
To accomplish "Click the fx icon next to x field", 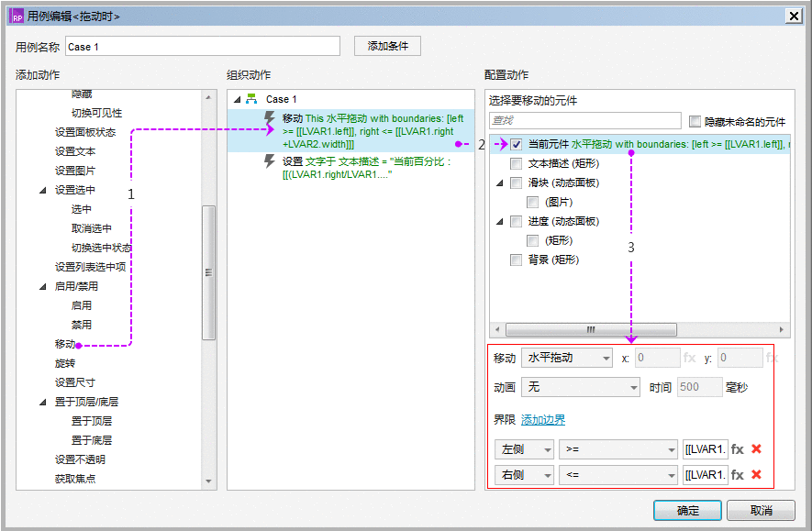I will pos(689,358).
